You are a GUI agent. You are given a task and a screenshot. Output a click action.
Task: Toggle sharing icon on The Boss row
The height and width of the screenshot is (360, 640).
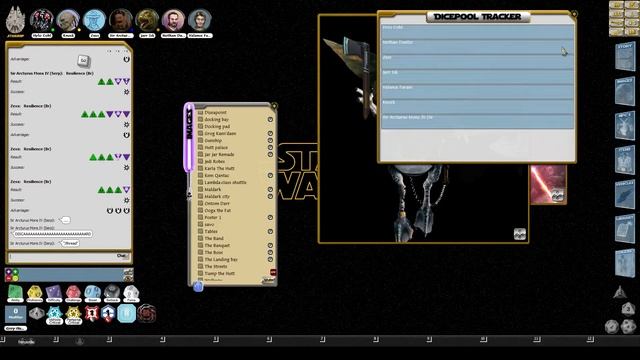tap(270, 252)
